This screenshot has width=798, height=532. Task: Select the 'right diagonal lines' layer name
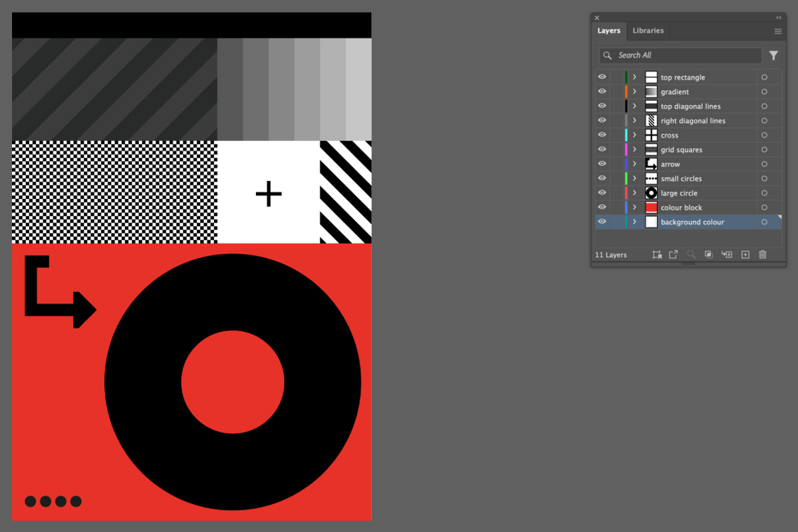(x=693, y=121)
